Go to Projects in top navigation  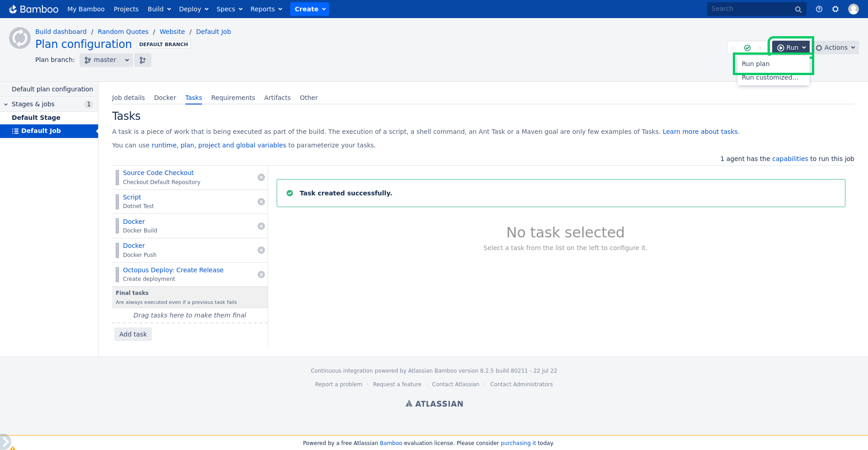click(x=126, y=9)
